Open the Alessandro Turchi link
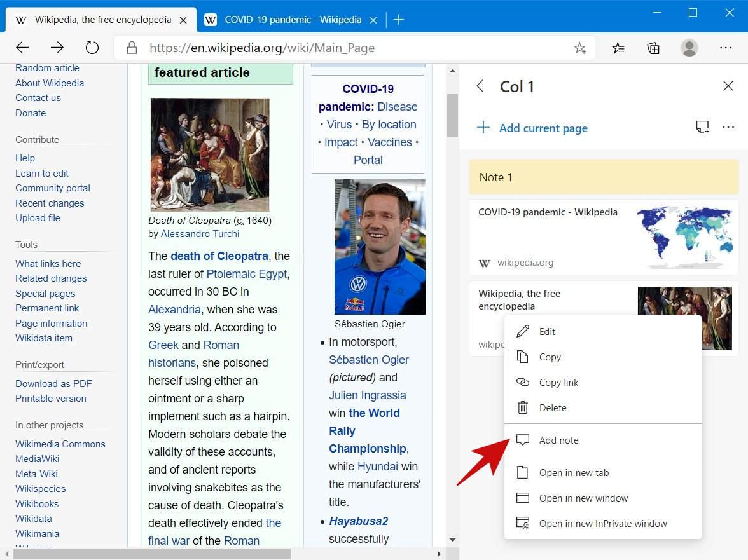The image size is (748, 560). [x=200, y=233]
